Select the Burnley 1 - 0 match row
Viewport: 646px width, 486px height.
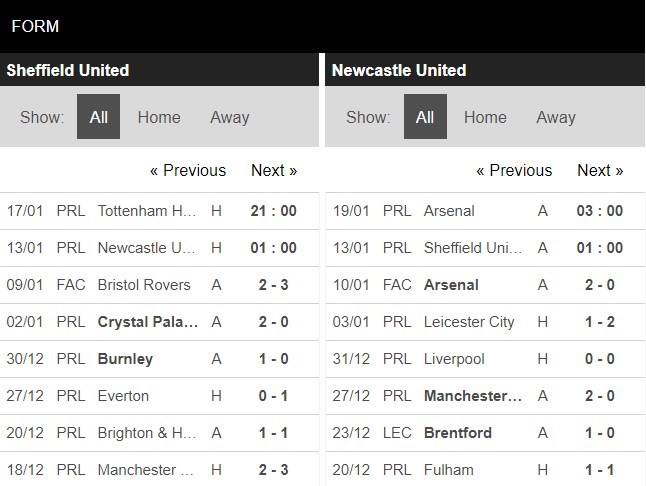click(159, 359)
